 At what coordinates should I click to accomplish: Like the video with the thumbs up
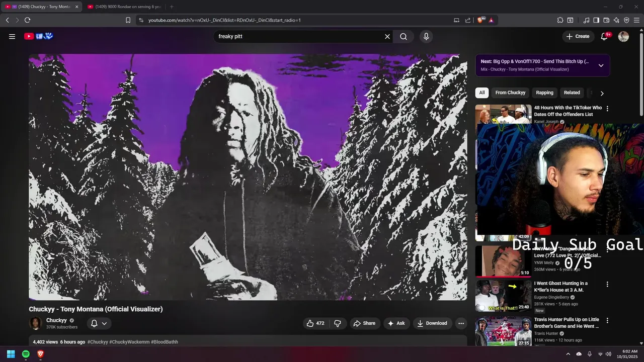click(315, 323)
